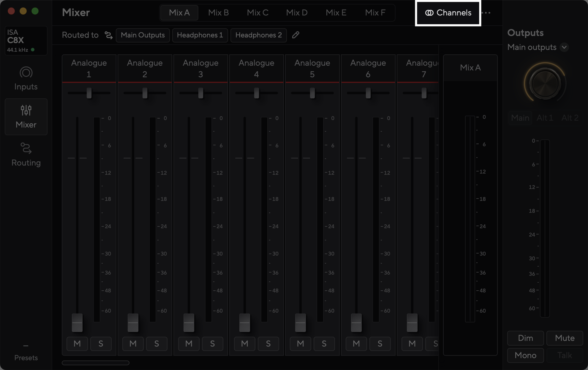This screenshot has height=370, width=588.
Task: Switch to the Mix D tab
Action: (x=297, y=13)
